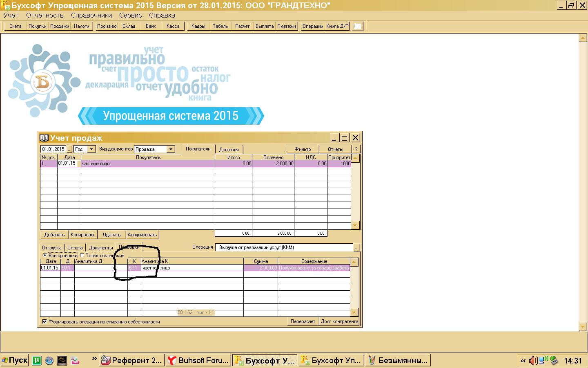Viewport: 588px width, 368px height.
Task: Expand hidden tray icons chevron
Action: point(523,361)
